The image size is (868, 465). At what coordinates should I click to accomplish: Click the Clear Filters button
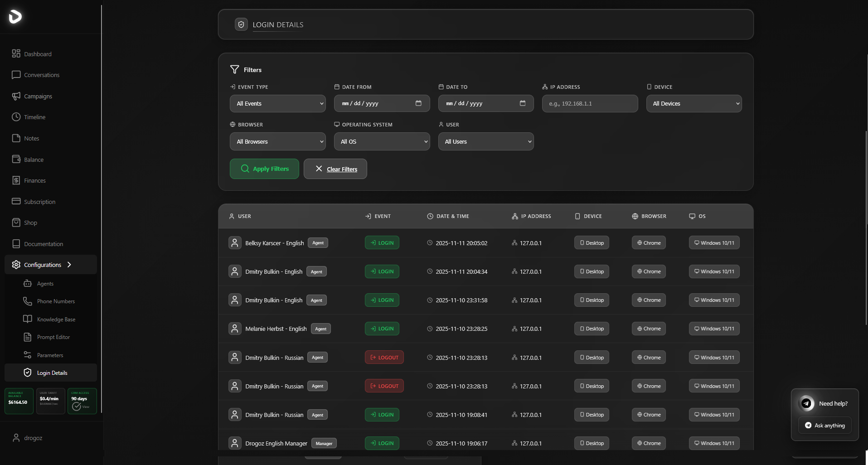click(x=335, y=169)
